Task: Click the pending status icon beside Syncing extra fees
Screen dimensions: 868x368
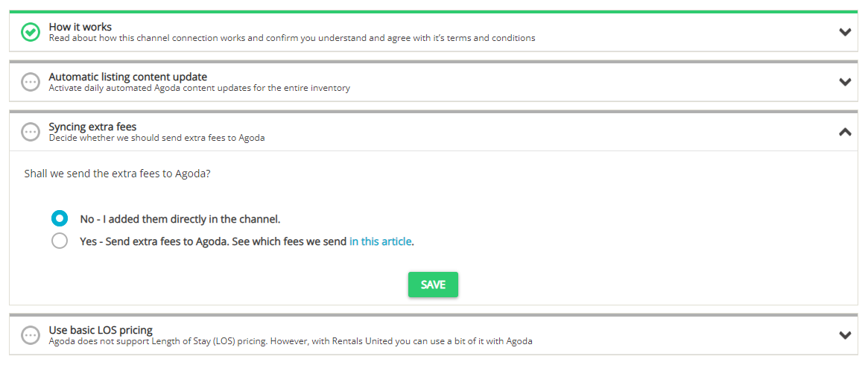Action: 31,132
